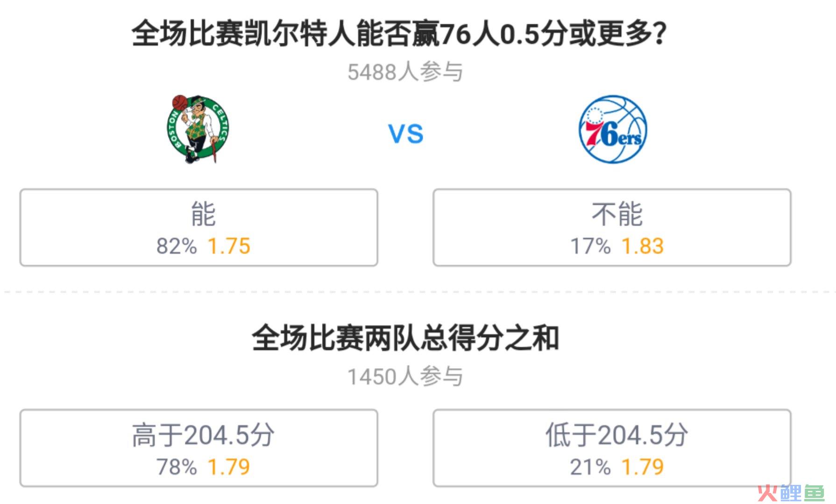Tap the 17% vote percentage
836x504 pixels.
[590, 246]
